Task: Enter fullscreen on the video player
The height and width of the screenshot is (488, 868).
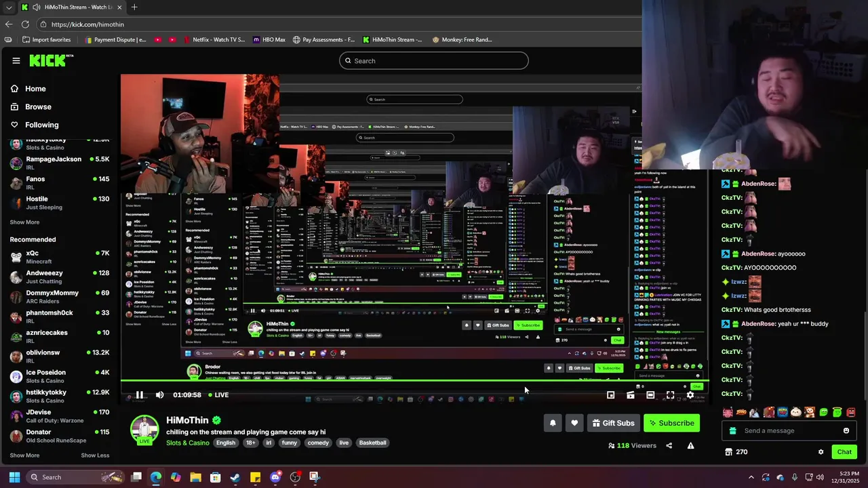Action: tap(670, 395)
